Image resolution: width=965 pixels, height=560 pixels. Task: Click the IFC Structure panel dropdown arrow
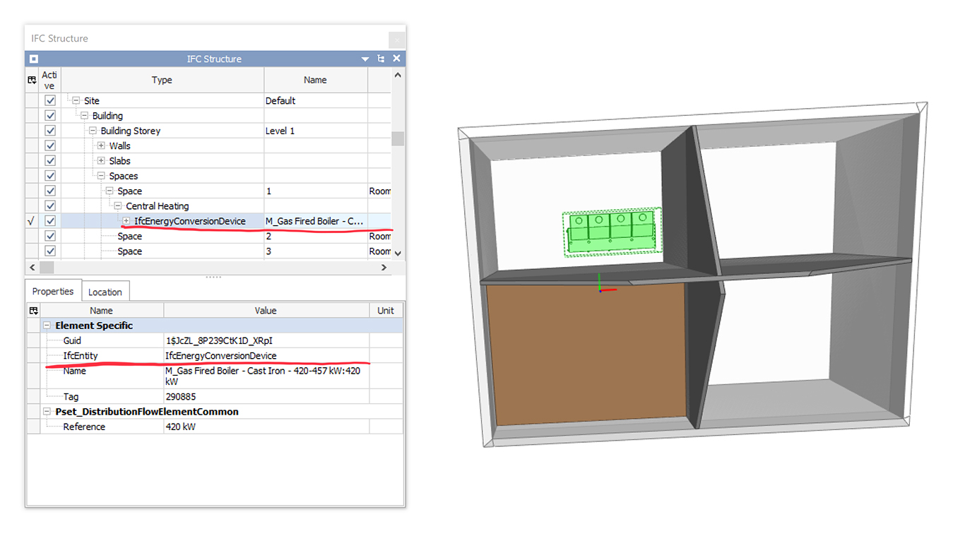tap(365, 59)
